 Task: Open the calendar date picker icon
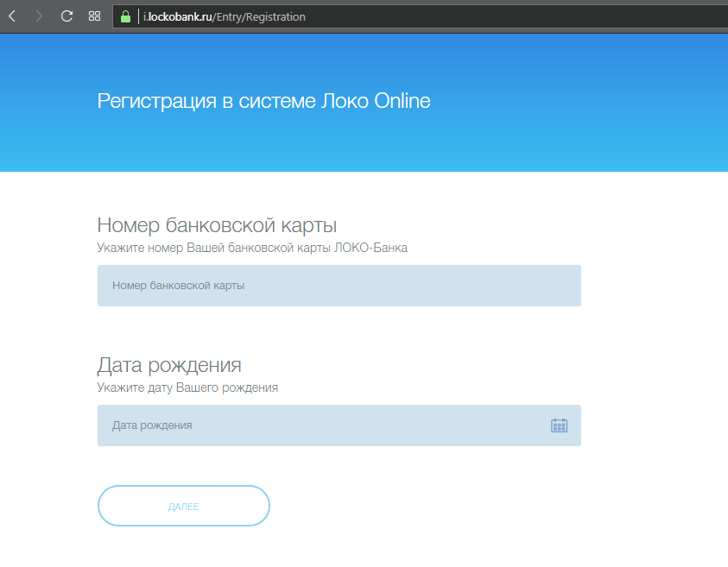click(559, 425)
